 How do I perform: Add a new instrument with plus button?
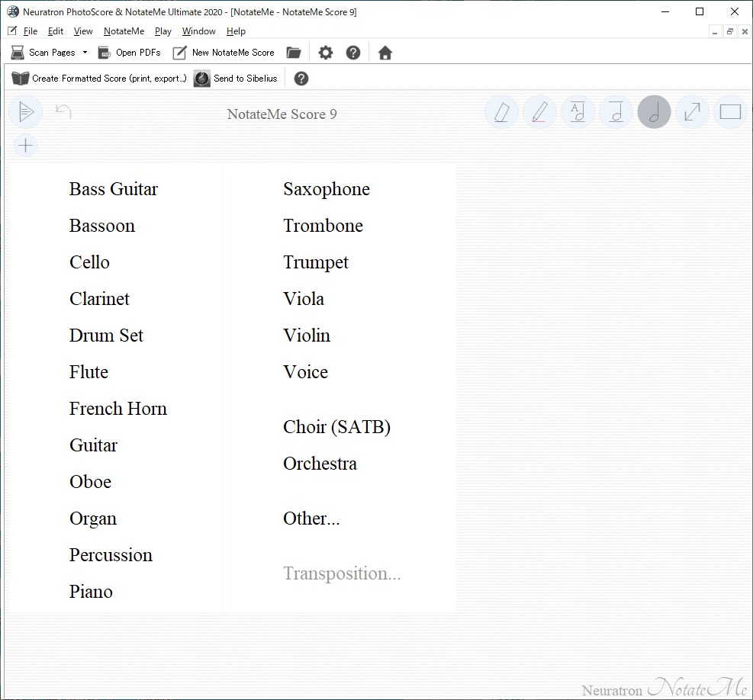[x=26, y=145]
